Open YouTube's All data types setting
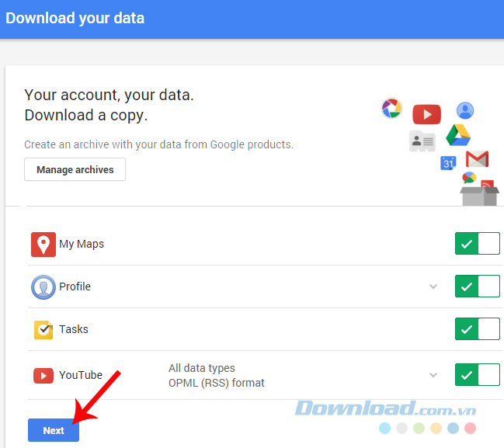The image size is (504, 448). (202, 368)
